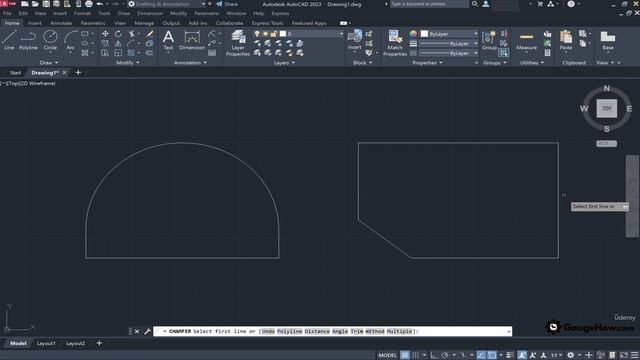The image size is (640, 360).
Task: Click the Paste clipboard icon
Action: pyautogui.click(x=566, y=40)
